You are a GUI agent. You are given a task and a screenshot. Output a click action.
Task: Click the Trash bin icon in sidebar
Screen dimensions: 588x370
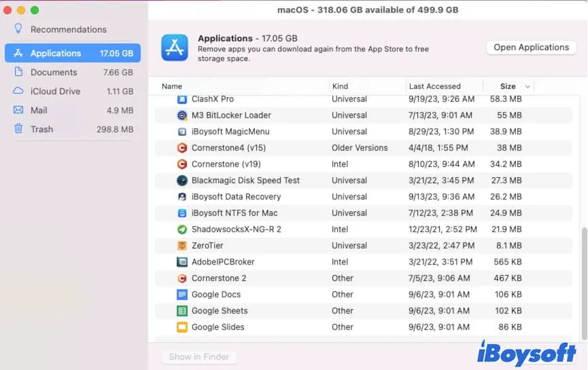(x=18, y=128)
